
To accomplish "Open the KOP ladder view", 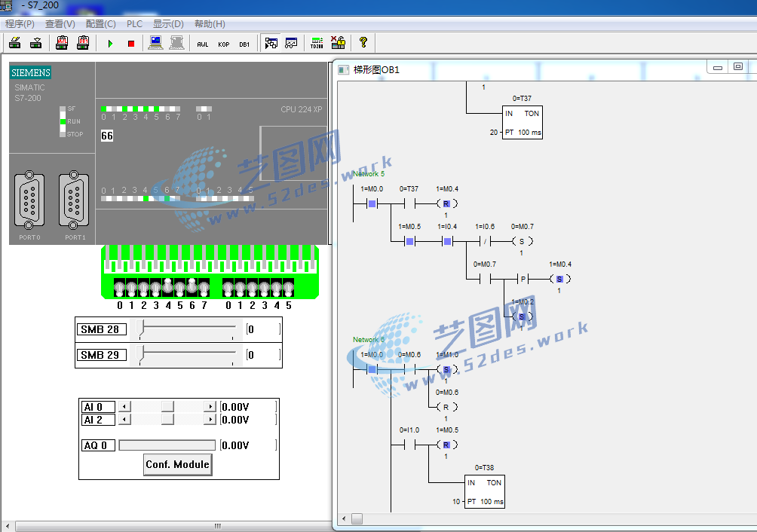I will pyautogui.click(x=223, y=44).
